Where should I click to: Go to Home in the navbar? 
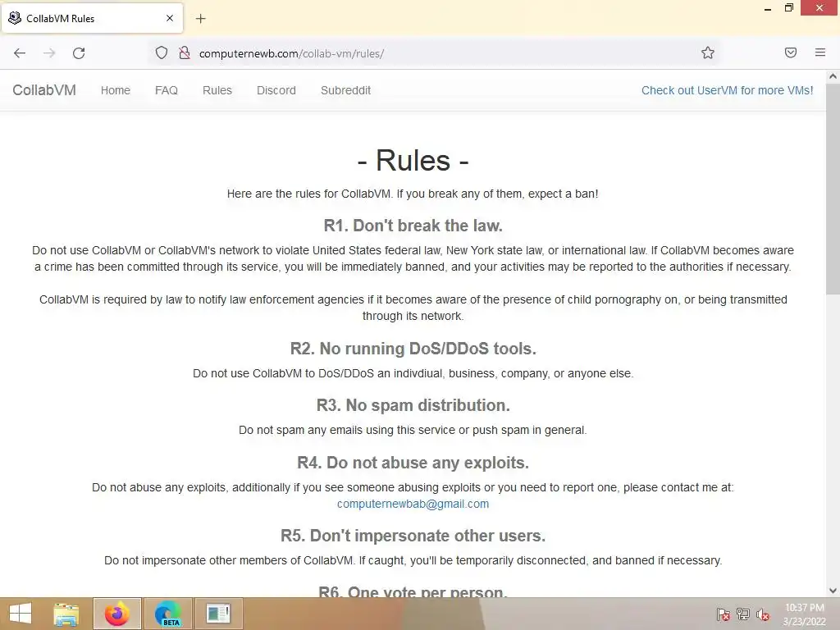point(115,90)
